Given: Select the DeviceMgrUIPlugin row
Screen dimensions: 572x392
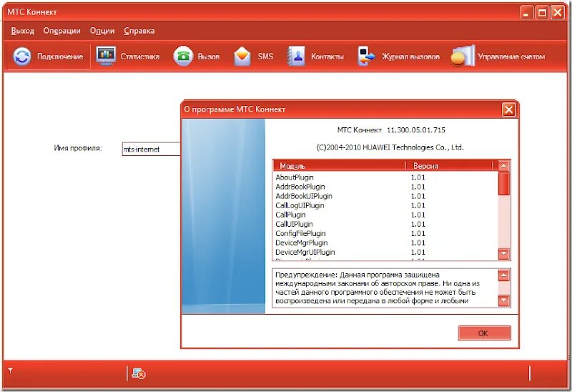Looking at the screenshot, I should pyautogui.click(x=385, y=253).
